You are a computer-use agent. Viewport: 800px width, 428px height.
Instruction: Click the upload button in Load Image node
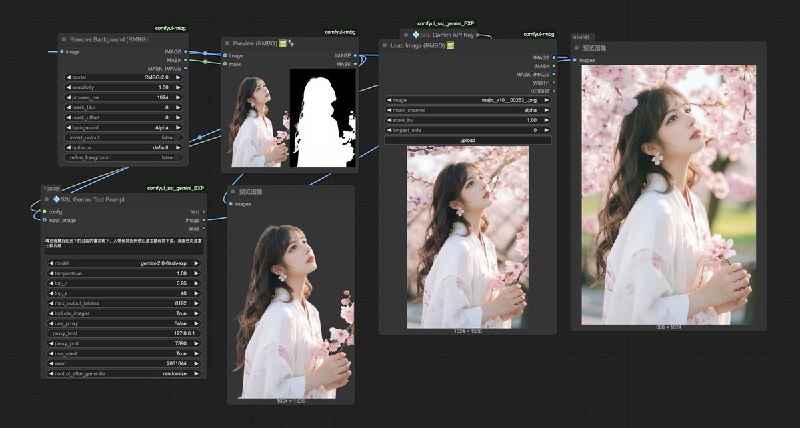[468, 140]
